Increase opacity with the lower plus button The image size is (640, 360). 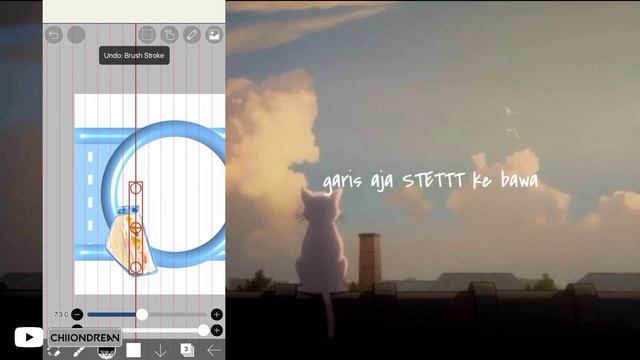[217, 330]
